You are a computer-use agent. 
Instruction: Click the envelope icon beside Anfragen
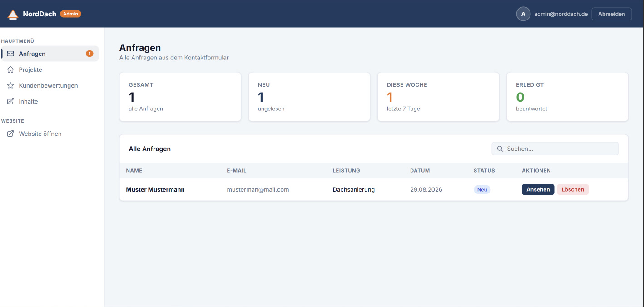(10, 54)
